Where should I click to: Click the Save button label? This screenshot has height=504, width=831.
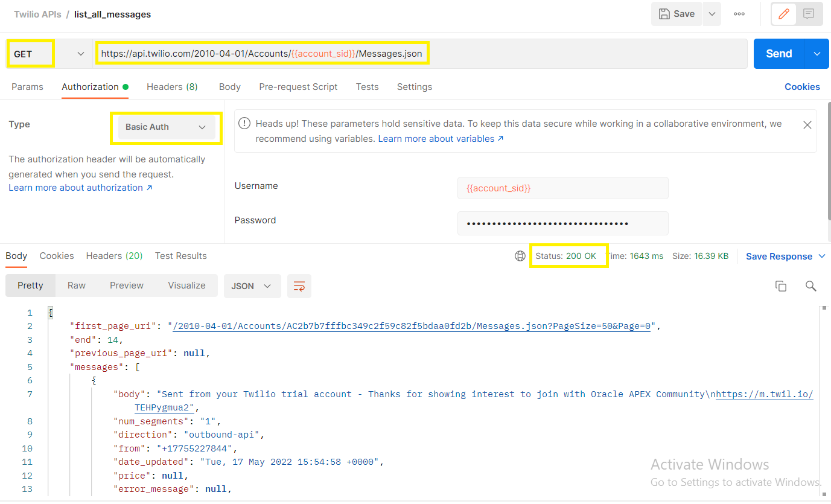click(684, 14)
